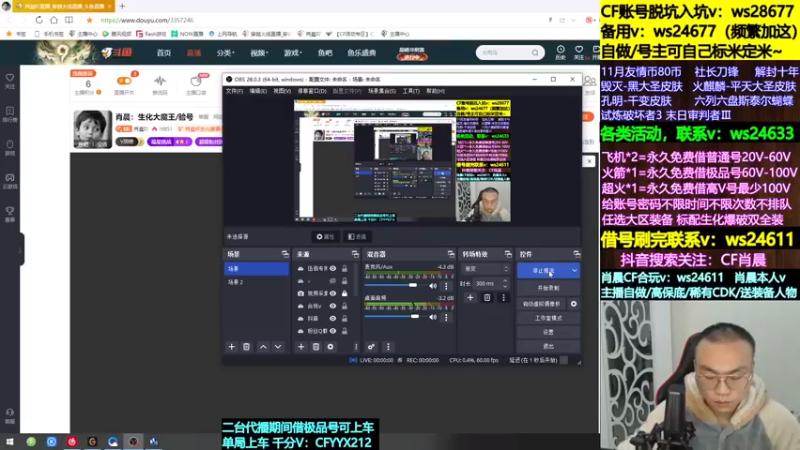This screenshot has width=800, height=450.
Task: Open the 渐变 transition type dropdown
Action: (485, 269)
